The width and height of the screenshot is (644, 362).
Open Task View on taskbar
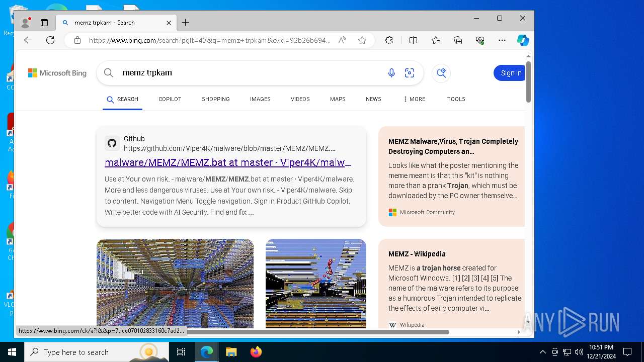coord(181,352)
